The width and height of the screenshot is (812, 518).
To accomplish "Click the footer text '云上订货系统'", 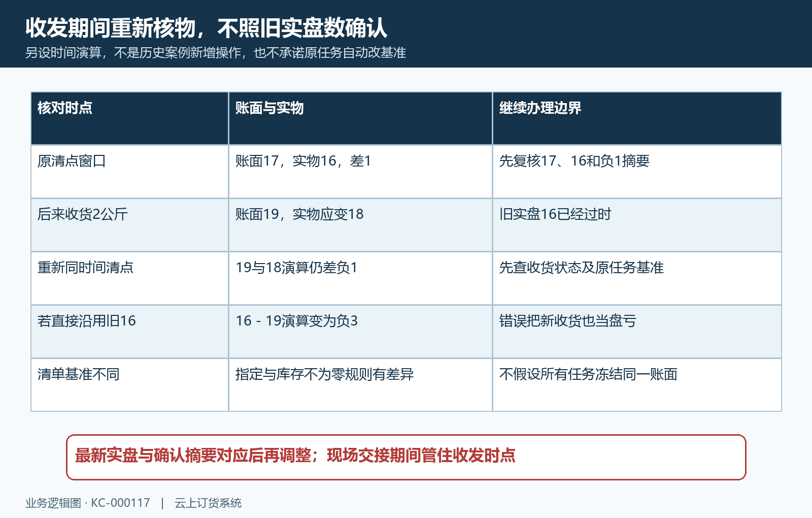I will [208, 503].
